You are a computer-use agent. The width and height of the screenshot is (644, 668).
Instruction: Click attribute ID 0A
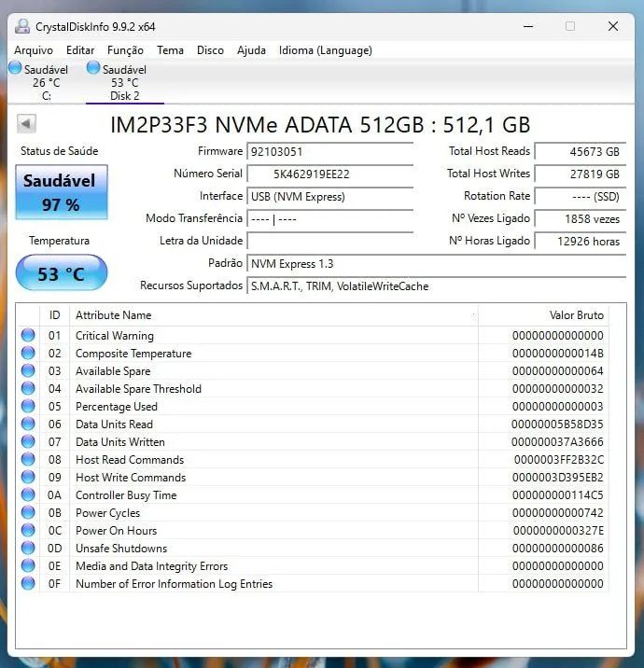coord(54,495)
